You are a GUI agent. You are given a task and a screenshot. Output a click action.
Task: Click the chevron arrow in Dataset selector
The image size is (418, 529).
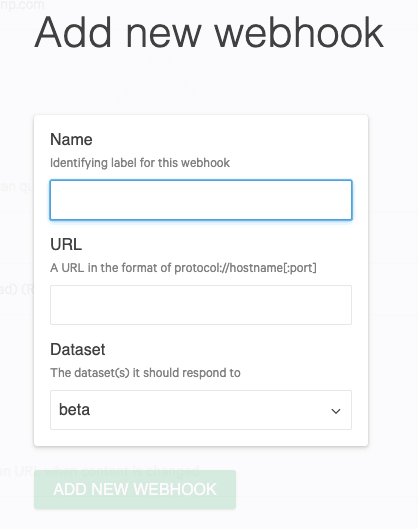coord(335,411)
